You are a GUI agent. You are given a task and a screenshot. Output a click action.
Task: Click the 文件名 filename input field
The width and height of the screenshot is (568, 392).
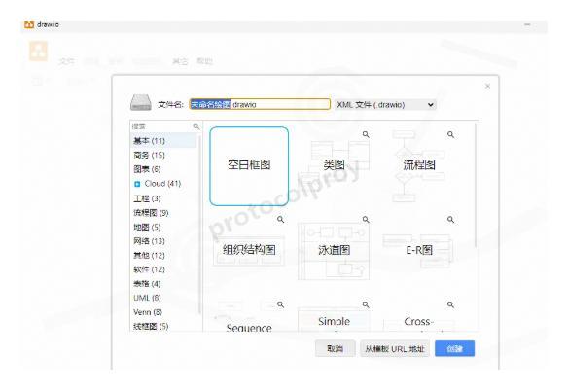[x=260, y=104]
